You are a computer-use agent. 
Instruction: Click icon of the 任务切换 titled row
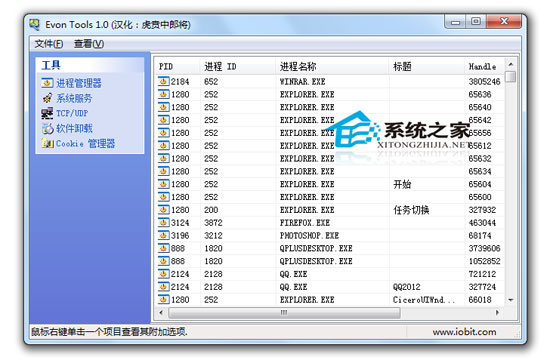[x=163, y=210]
